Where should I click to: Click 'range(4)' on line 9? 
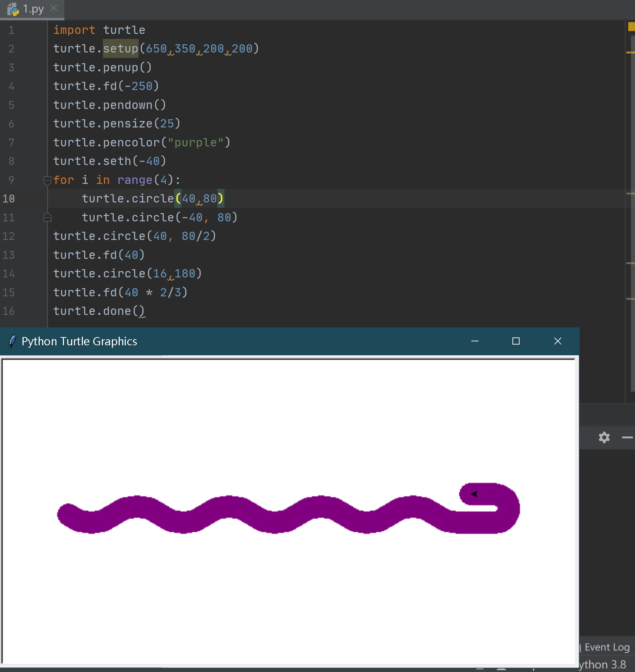[x=145, y=180]
